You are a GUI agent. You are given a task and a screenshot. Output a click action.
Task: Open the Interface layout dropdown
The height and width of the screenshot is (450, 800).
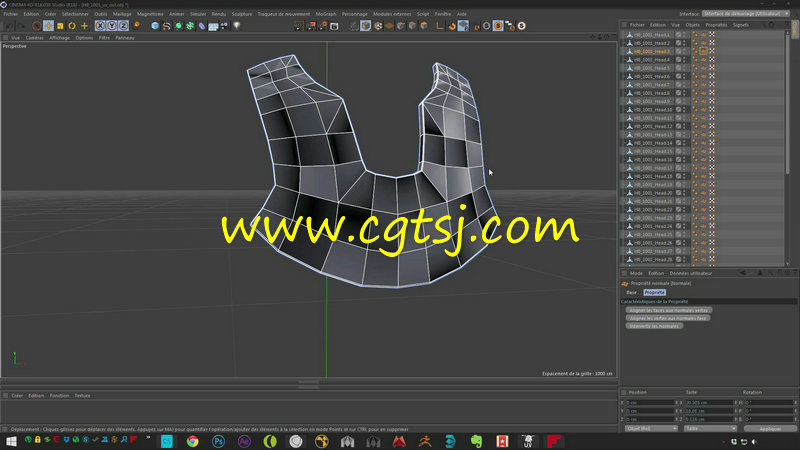point(745,14)
